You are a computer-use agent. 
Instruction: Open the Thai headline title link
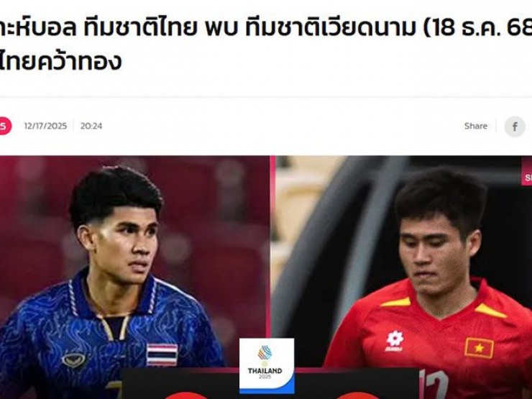coord(266,44)
